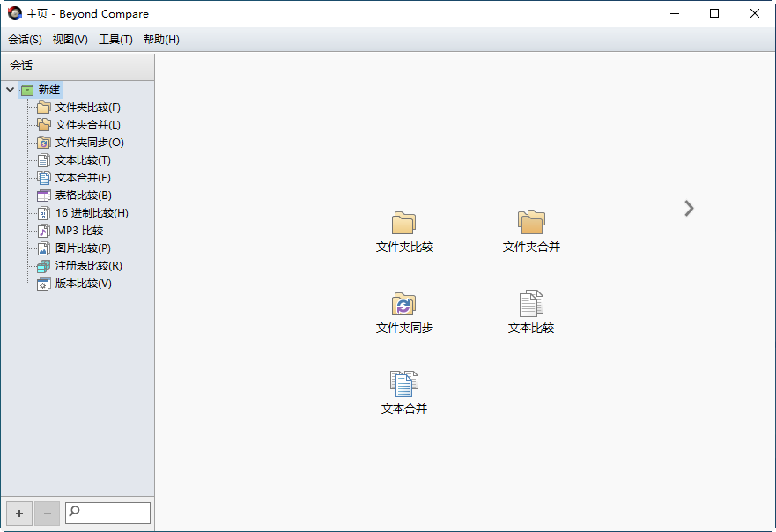Select 文件夹合并(L) in session tree
This screenshot has width=776, height=532.
click(87, 125)
